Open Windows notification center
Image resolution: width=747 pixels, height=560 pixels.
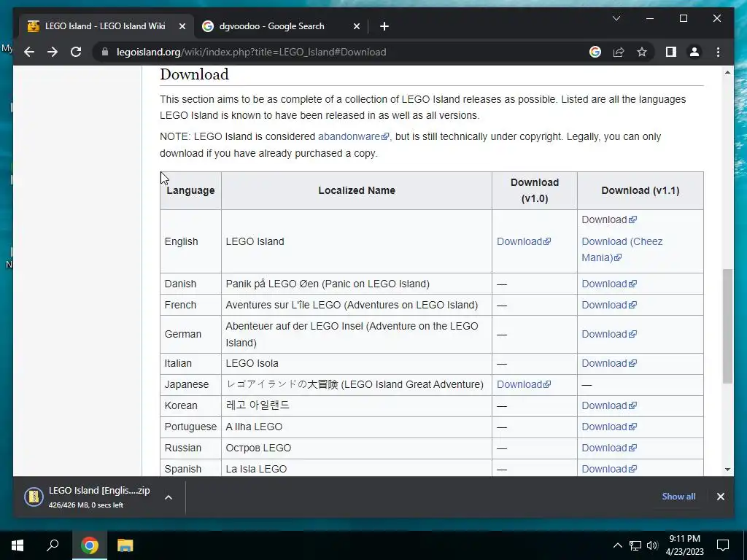coord(723,545)
